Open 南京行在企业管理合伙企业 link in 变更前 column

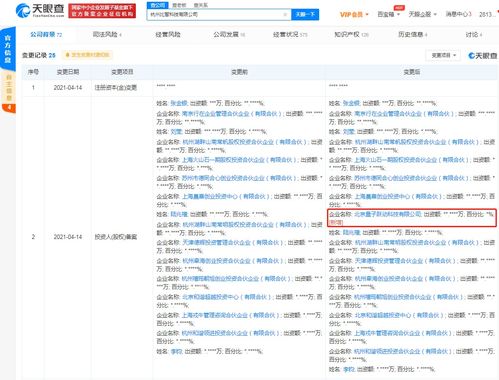(232, 114)
